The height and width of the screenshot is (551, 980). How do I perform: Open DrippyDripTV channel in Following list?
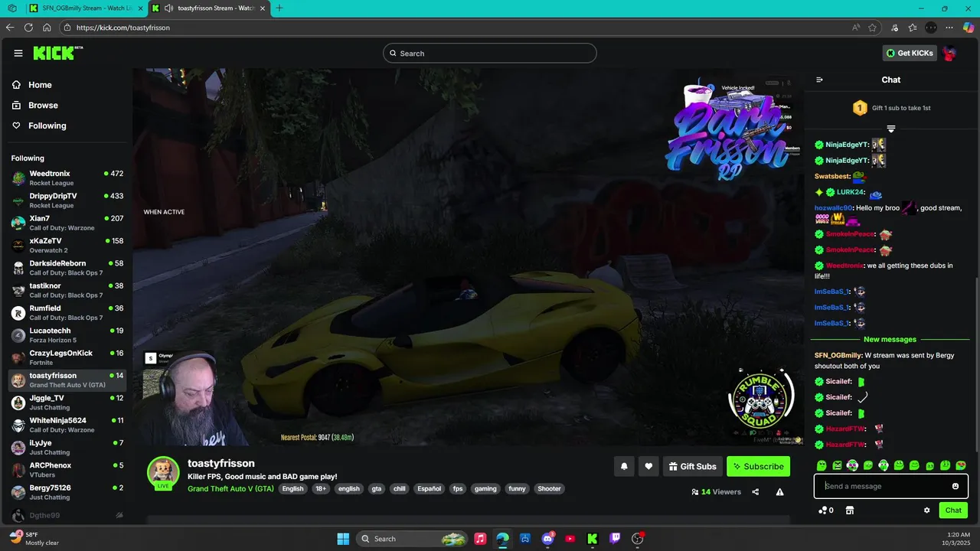(67, 201)
